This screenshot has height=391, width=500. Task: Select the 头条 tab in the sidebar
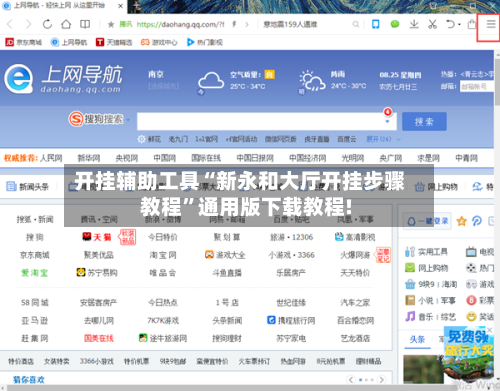tap(417, 339)
